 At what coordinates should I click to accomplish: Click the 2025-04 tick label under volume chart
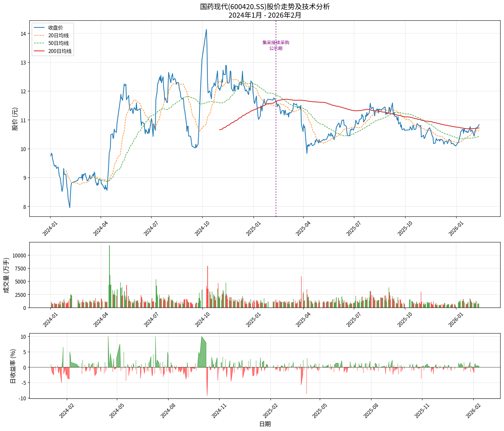click(x=303, y=320)
